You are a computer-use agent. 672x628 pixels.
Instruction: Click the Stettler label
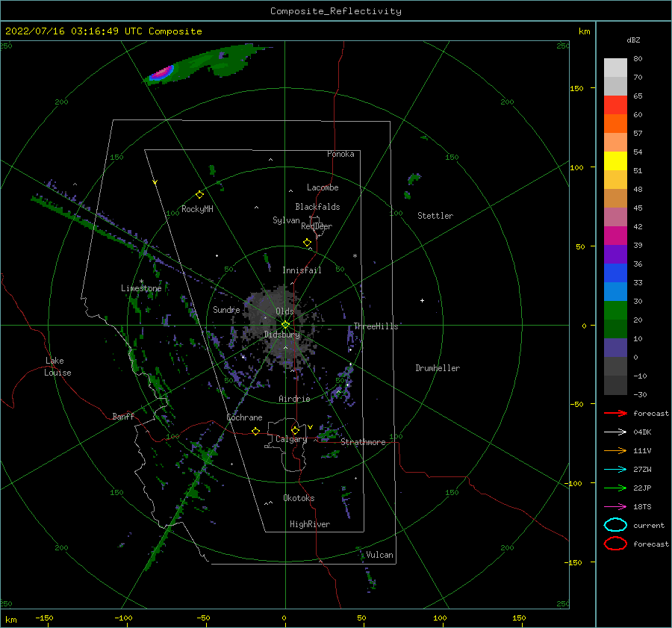click(435, 216)
